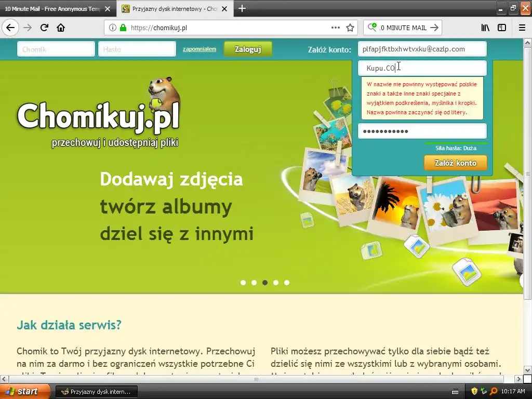Click the green secure padlock icon
532x399 pixels.
(123, 28)
